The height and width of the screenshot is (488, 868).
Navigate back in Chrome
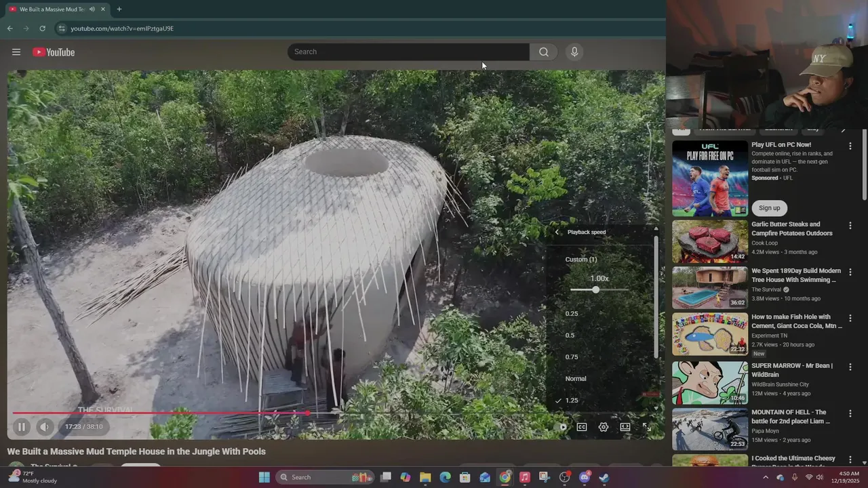(x=9, y=28)
